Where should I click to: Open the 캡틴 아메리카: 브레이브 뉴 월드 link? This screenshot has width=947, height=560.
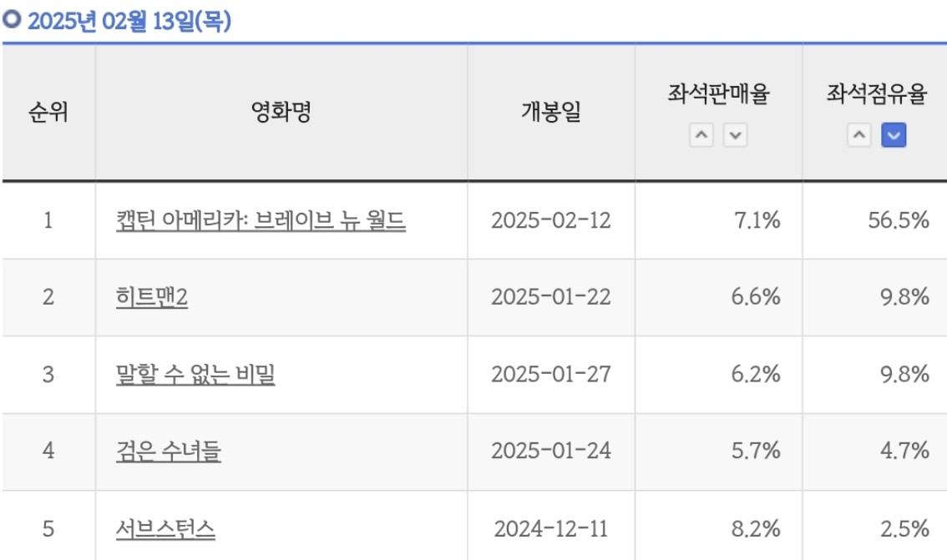click(261, 220)
